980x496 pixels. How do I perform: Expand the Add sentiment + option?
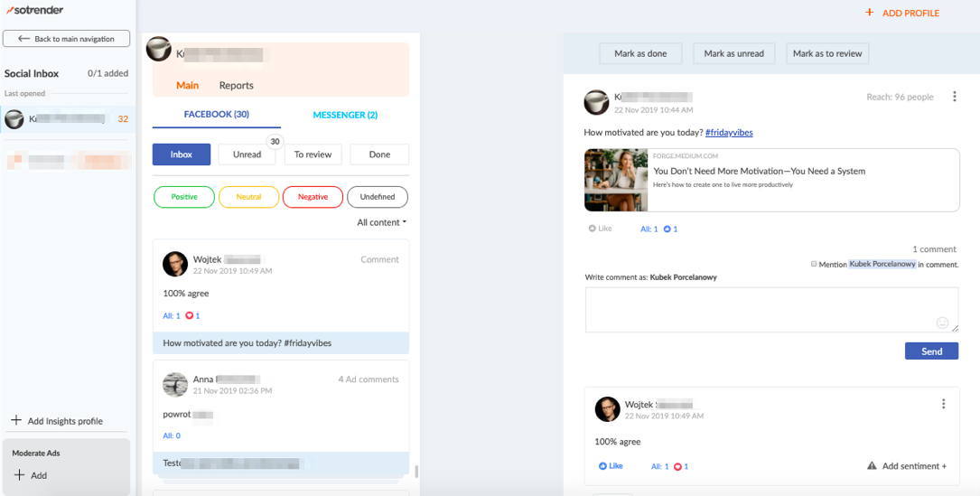[914, 466]
